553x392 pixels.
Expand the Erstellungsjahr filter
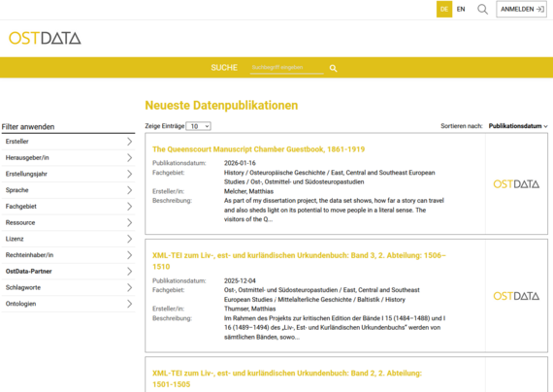68,174
